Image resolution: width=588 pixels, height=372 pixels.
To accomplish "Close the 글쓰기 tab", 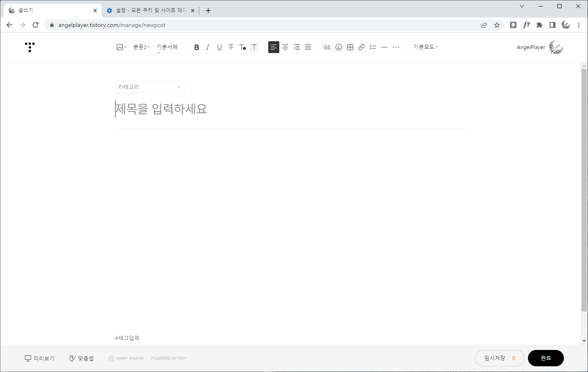I will 95,11.
